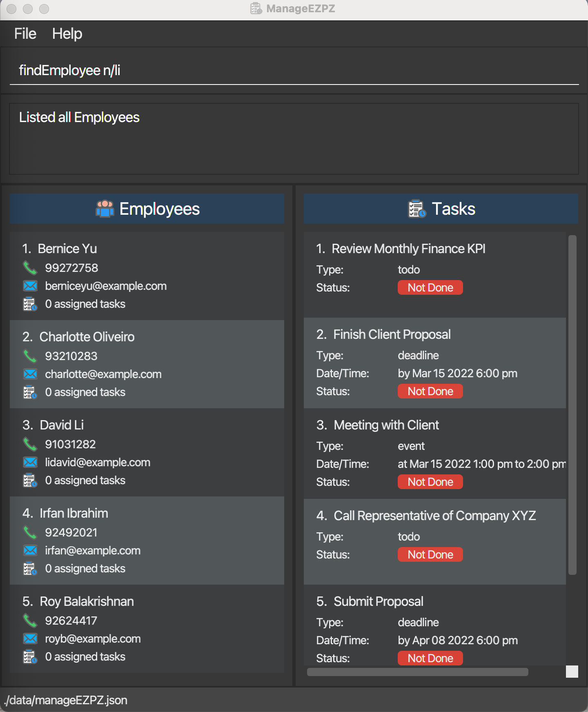Image resolution: width=588 pixels, height=712 pixels.
Task: Click email charlotte@example.com
Action: tap(103, 374)
